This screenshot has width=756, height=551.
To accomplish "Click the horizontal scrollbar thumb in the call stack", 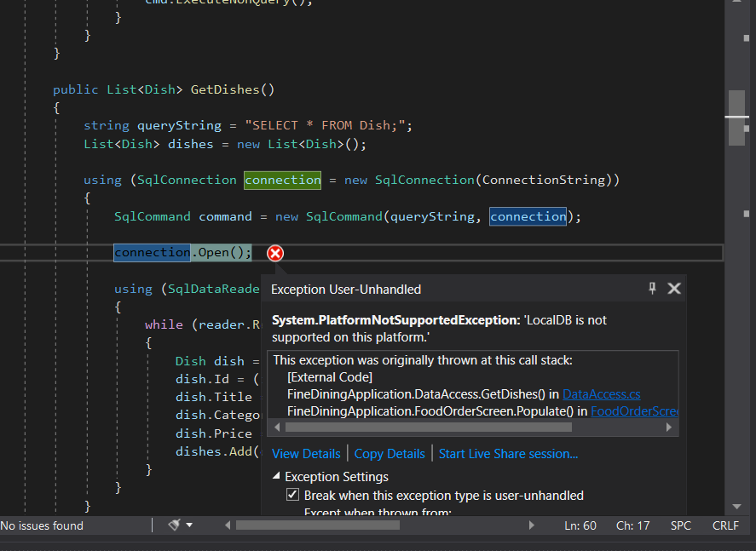I will (x=426, y=427).
